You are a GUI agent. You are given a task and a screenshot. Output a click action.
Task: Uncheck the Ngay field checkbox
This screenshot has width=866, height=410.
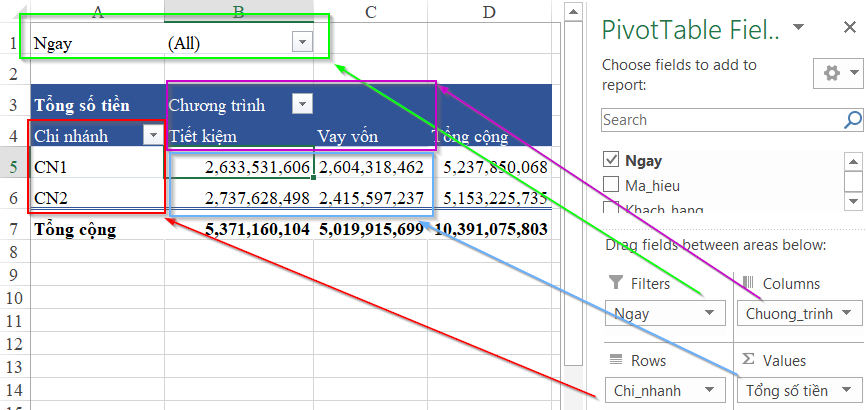point(611,160)
